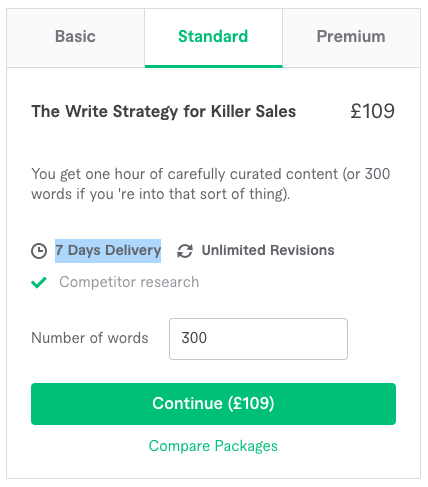This screenshot has height=487, width=428.
Task: Select the Standard package tab
Action: [213, 38]
